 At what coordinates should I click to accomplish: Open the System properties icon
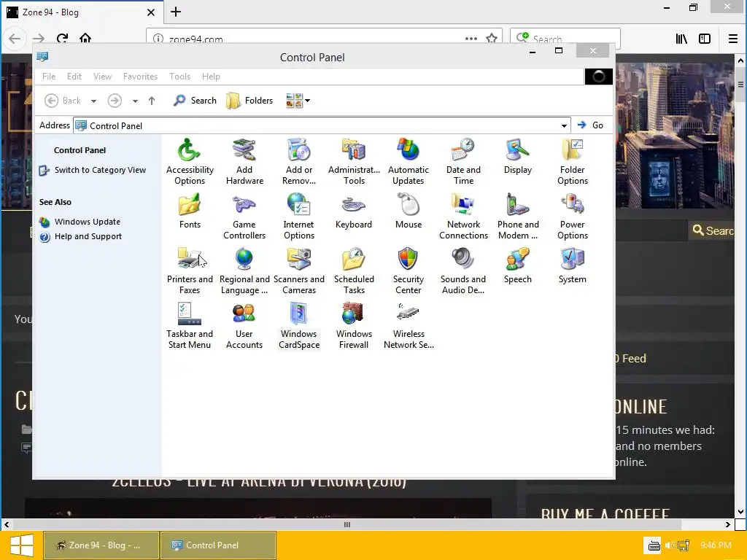(573, 265)
